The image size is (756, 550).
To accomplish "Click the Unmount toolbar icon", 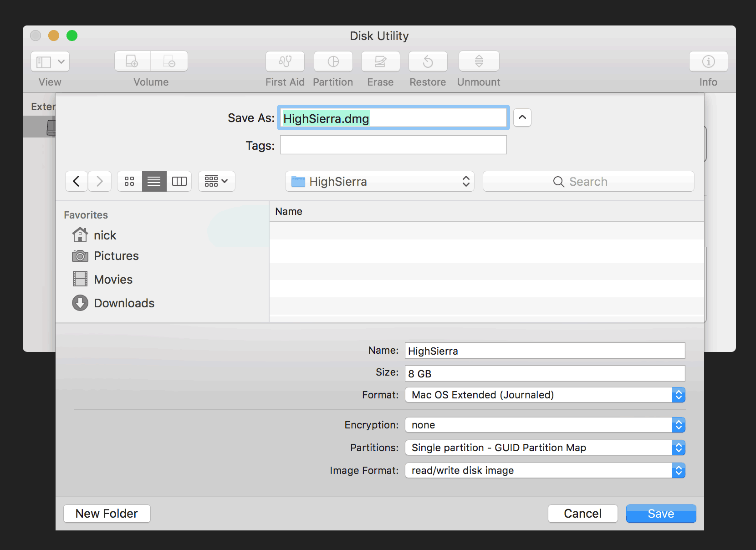I will click(479, 61).
